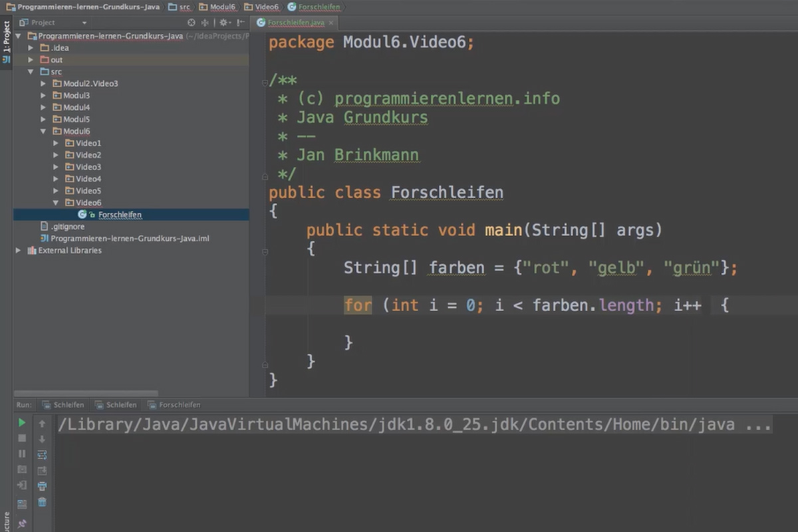Viewport: 798px width, 532px height.
Task: Expand the Video4 package
Action: (x=56, y=179)
